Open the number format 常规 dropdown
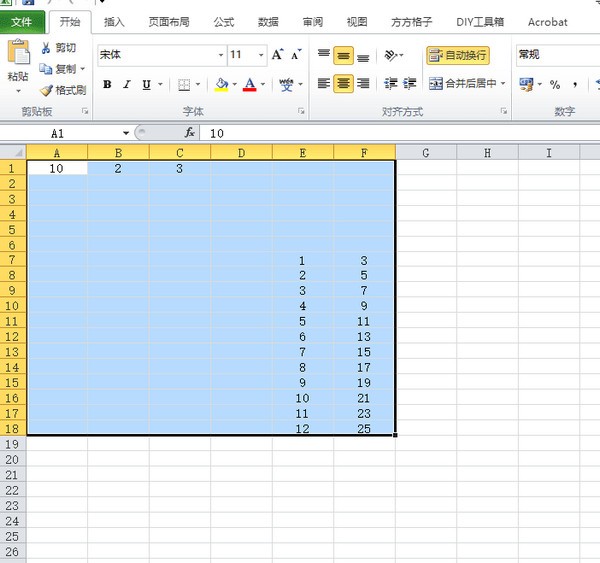The height and width of the screenshot is (563, 600). click(555, 55)
